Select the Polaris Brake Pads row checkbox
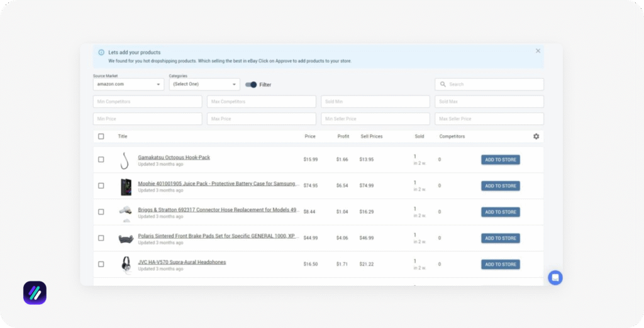The height and width of the screenshot is (328, 644). pyautogui.click(x=101, y=238)
